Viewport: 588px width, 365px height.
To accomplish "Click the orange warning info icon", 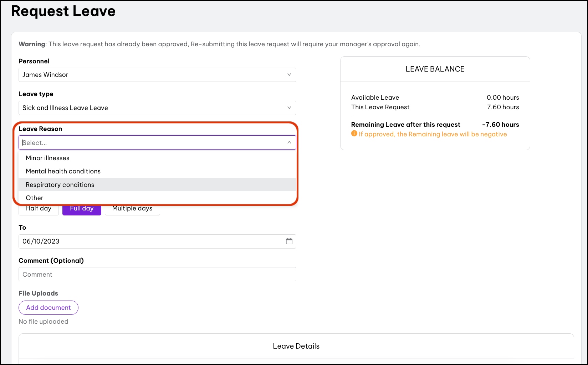I will click(x=354, y=134).
